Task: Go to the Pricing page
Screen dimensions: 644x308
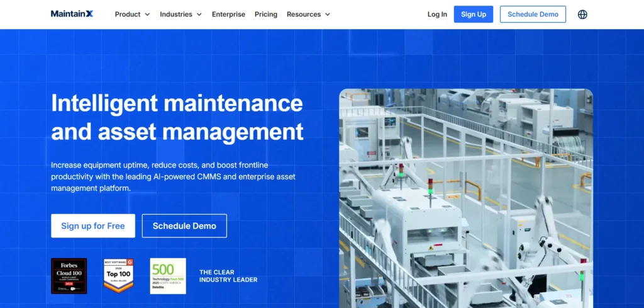Action: pyautogui.click(x=266, y=14)
